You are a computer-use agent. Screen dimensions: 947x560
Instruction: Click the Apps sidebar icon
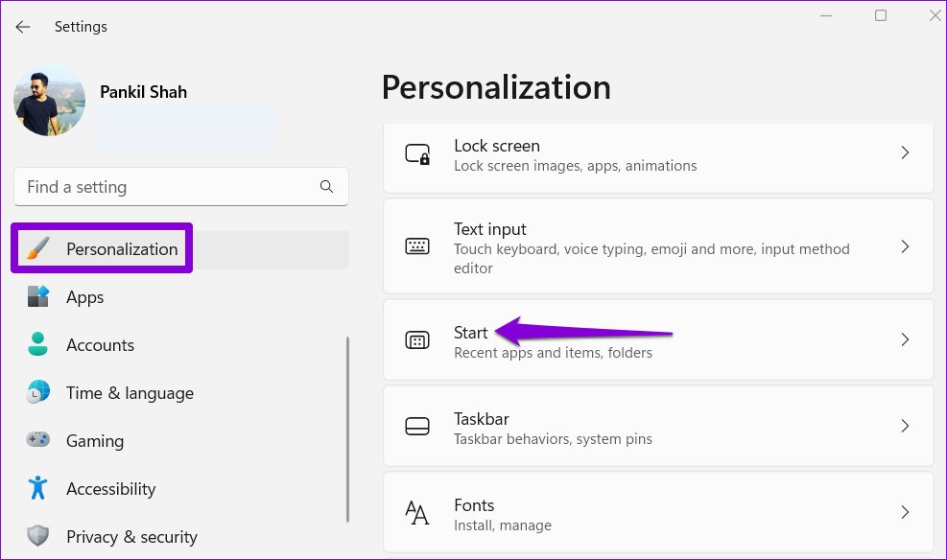pos(38,296)
